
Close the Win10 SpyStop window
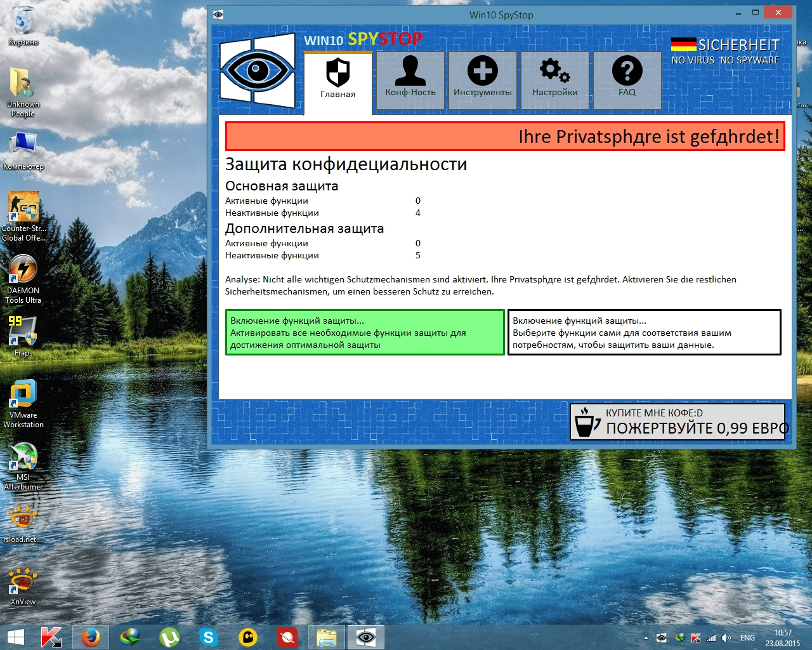778,12
